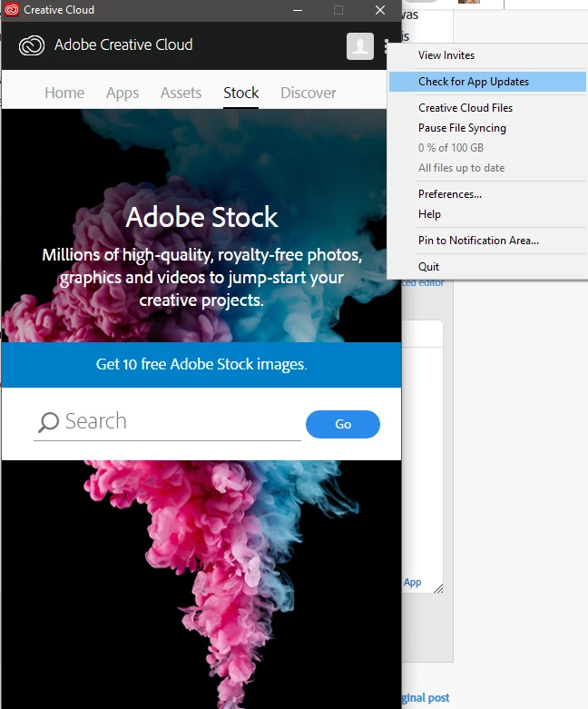The width and height of the screenshot is (588, 709).
Task: Click the App link in the background page
Action: [x=413, y=583]
